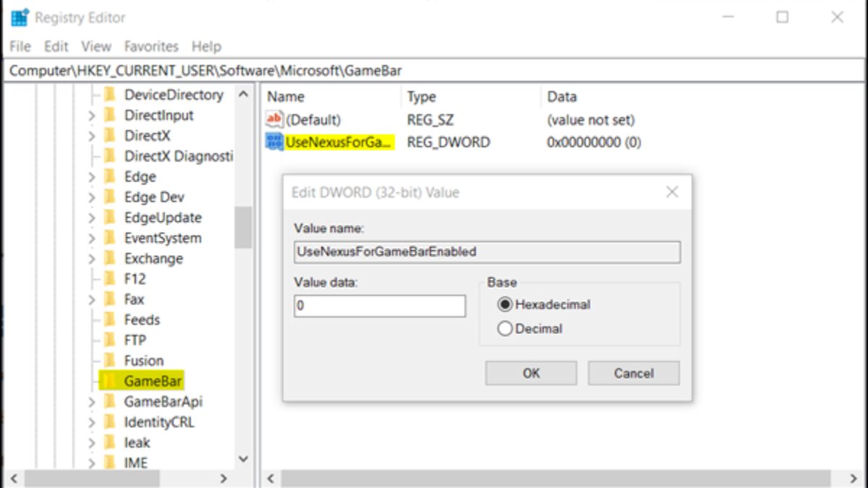Select the DirectX folder icon
The height and width of the screenshot is (488, 868).
pyautogui.click(x=110, y=135)
